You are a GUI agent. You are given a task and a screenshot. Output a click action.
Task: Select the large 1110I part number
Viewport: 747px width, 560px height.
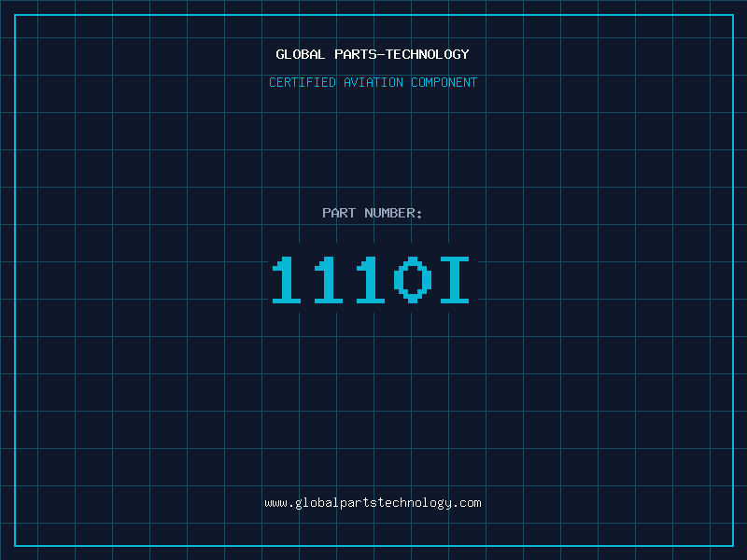coord(373,280)
